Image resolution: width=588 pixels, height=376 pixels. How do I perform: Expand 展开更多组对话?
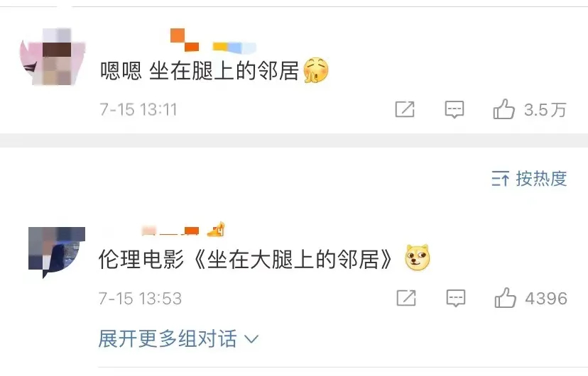pos(178,339)
